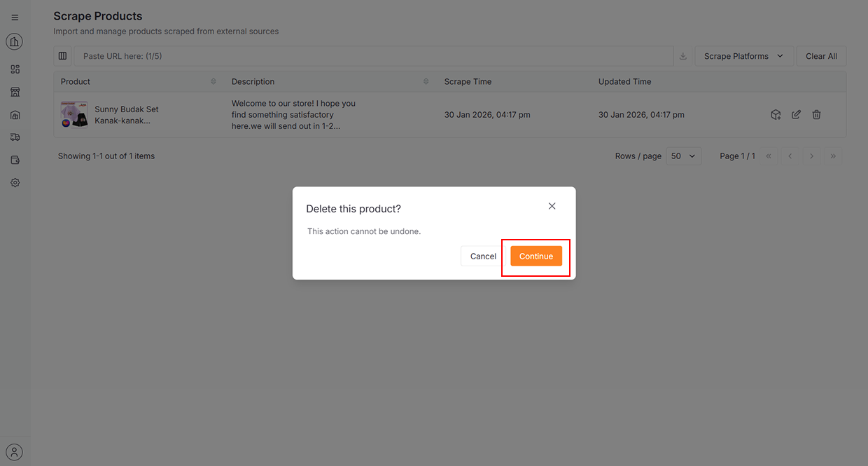Open the rows per page dropdown

point(684,156)
